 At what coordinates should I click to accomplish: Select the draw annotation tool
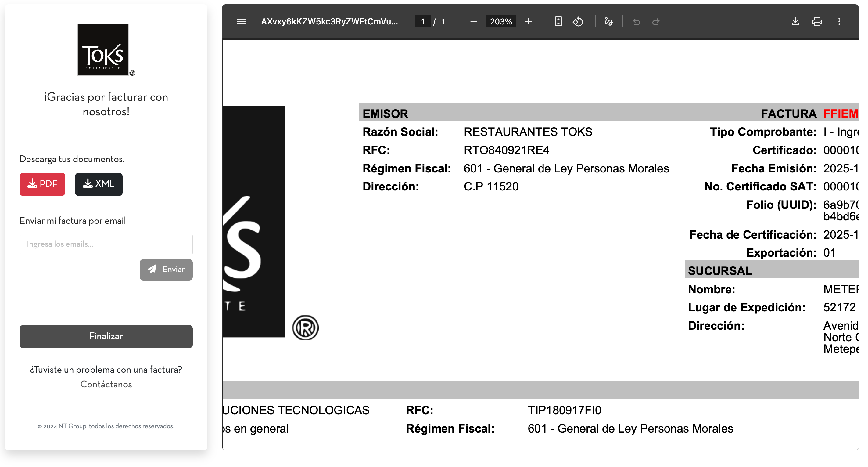(608, 22)
